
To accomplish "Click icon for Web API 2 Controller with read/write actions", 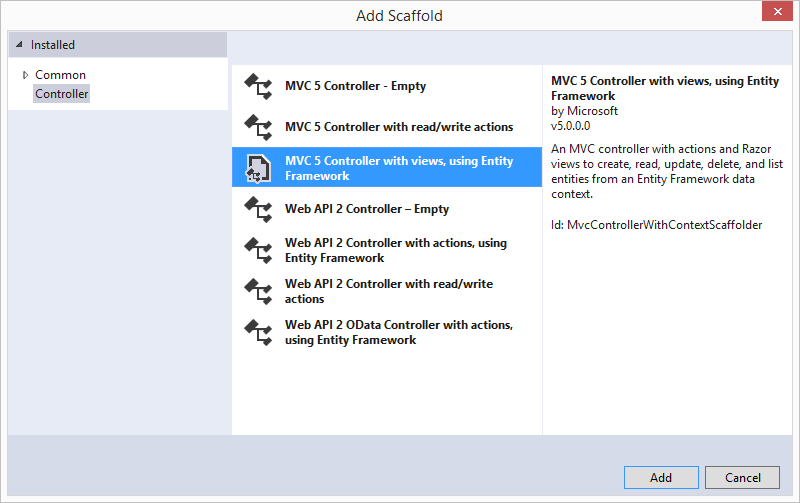I will [258, 291].
